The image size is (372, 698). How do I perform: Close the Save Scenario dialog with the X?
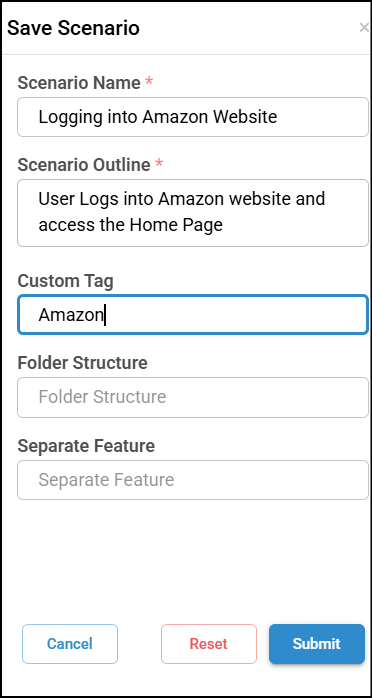click(x=364, y=28)
